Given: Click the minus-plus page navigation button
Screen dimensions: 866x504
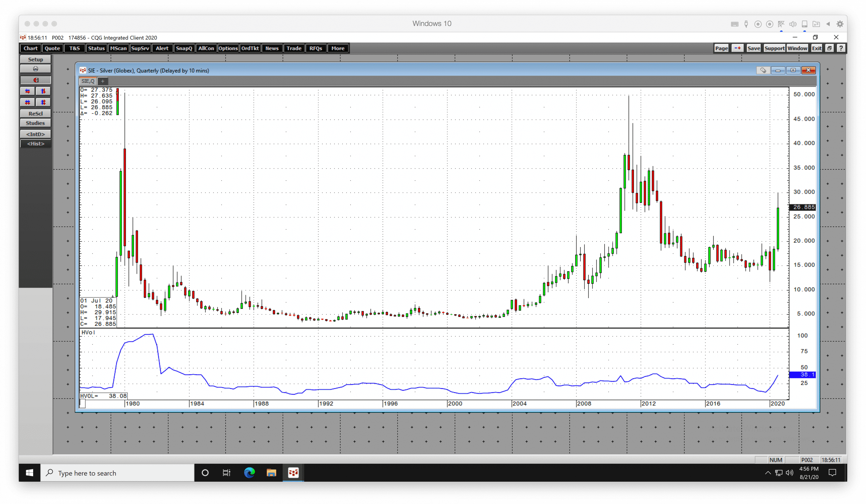Looking at the screenshot, I should (x=737, y=48).
